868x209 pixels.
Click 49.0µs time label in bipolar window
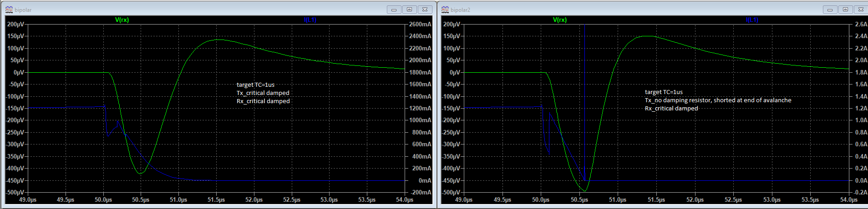pyautogui.click(x=27, y=200)
